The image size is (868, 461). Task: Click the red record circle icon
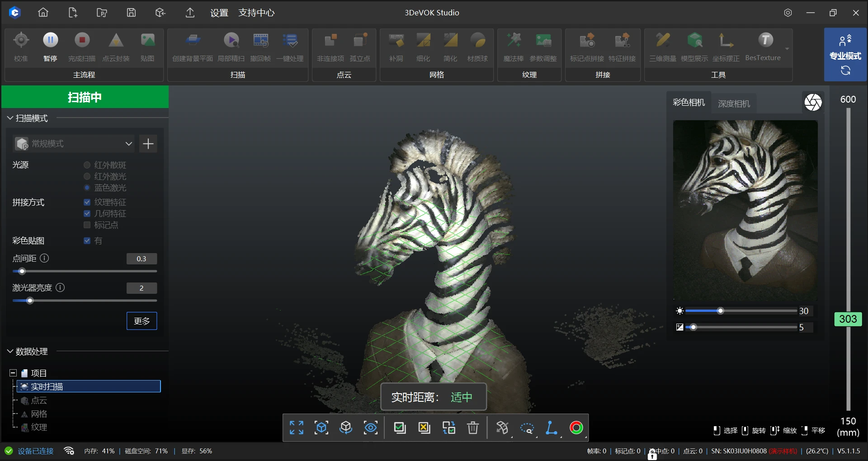pyautogui.click(x=576, y=428)
